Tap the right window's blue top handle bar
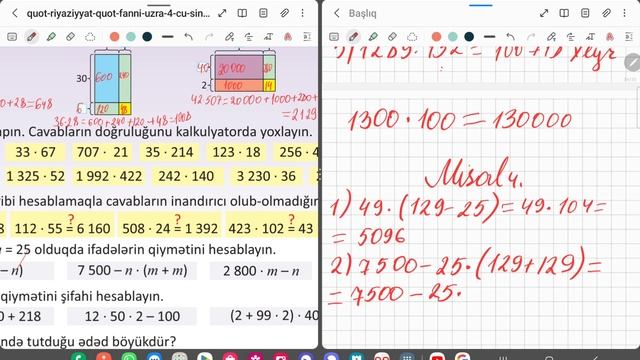The height and width of the screenshot is (360, 640). (x=481, y=5)
